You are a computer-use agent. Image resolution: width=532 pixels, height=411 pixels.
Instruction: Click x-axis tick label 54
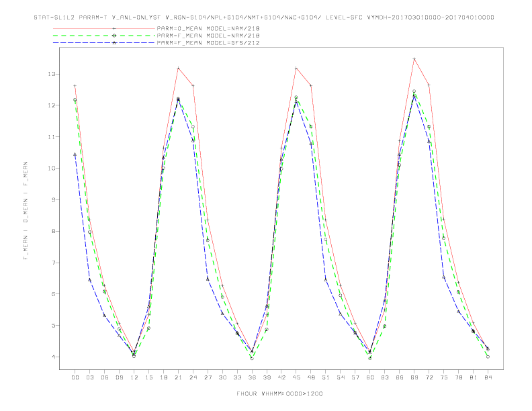point(341,377)
